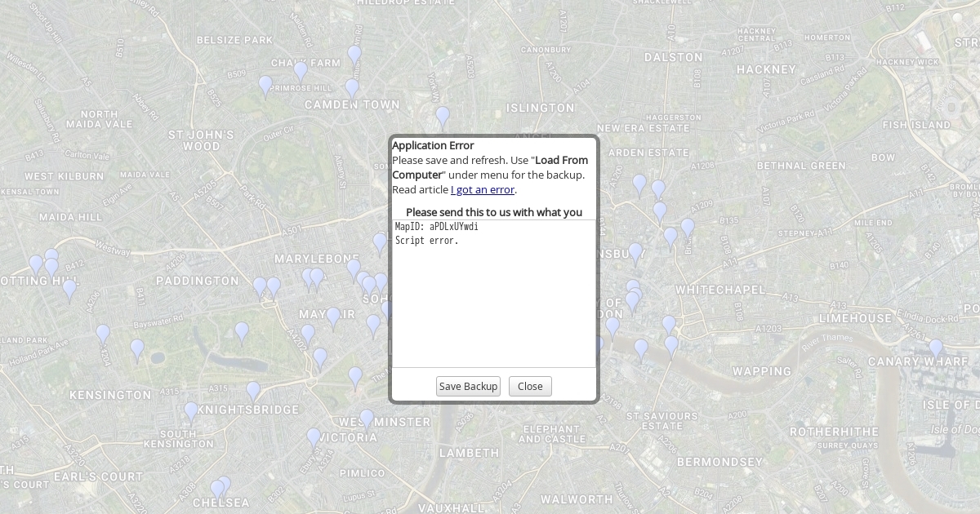Screen dimensions: 980x514
Task: Open the "I got an error" article link
Action: click(483, 189)
